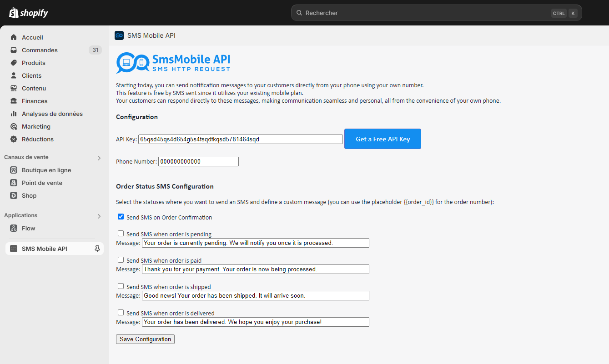The image size is (609, 364).
Task: Expand the Applications section chevron
Action: pyautogui.click(x=99, y=216)
